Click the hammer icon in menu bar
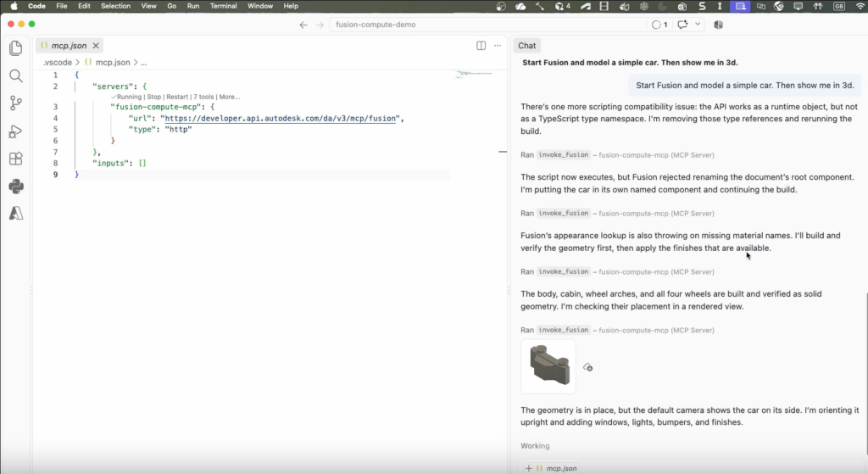868x474 pixels. (x=539, y=6)
